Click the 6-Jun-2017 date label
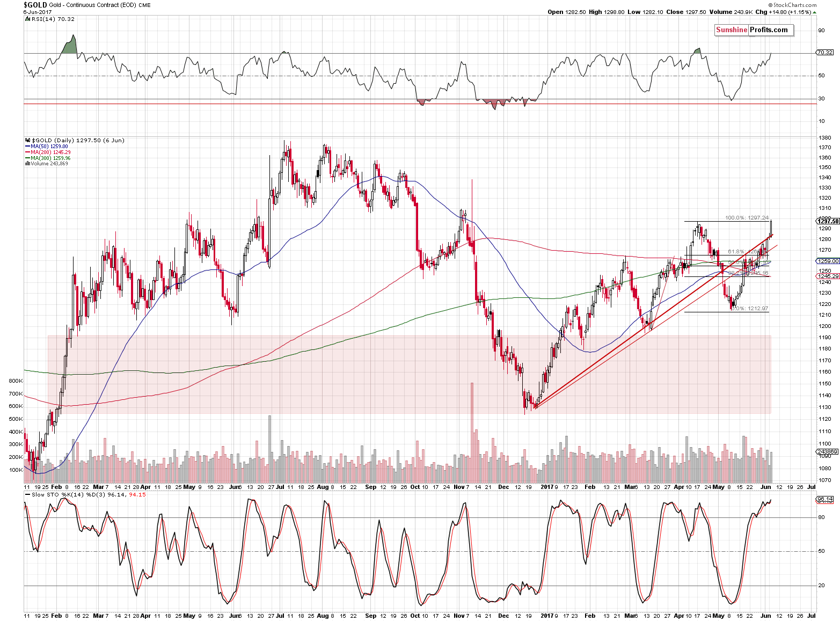This screenshot has width=840, height=621. 36,12
